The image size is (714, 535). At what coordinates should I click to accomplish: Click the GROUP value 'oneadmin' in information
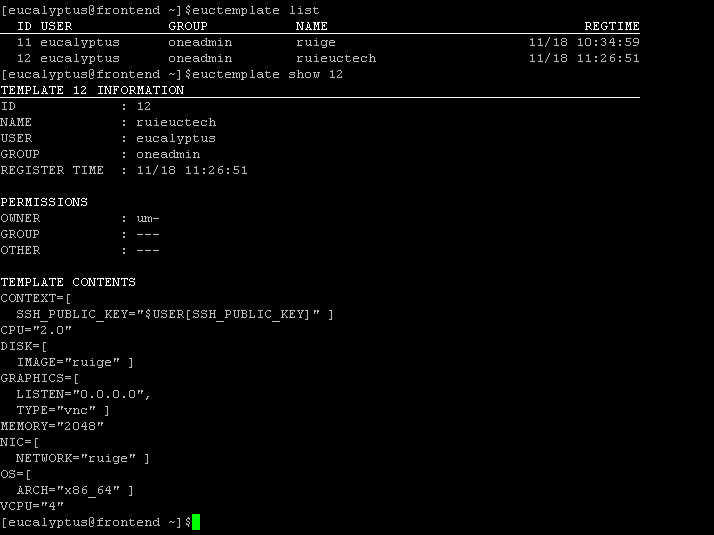(168, 154)
